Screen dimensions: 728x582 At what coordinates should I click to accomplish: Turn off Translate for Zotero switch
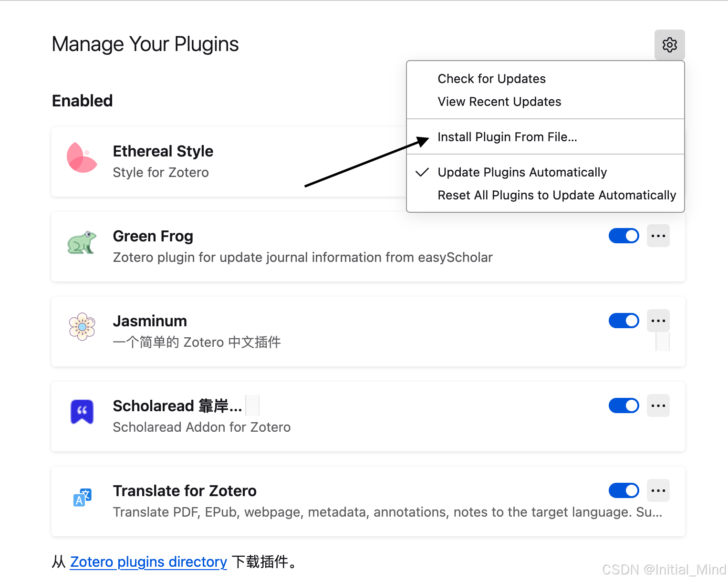pyautogui.click(x=624, y=490)
